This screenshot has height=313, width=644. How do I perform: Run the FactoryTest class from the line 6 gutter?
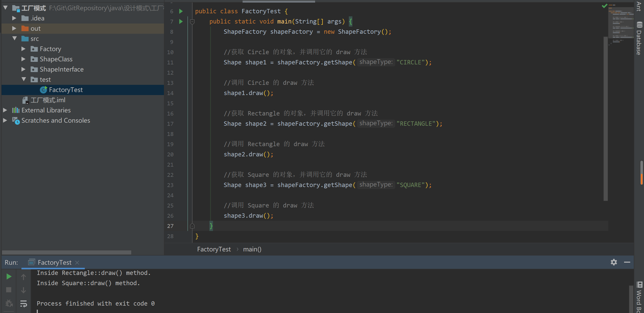(181, 11)
